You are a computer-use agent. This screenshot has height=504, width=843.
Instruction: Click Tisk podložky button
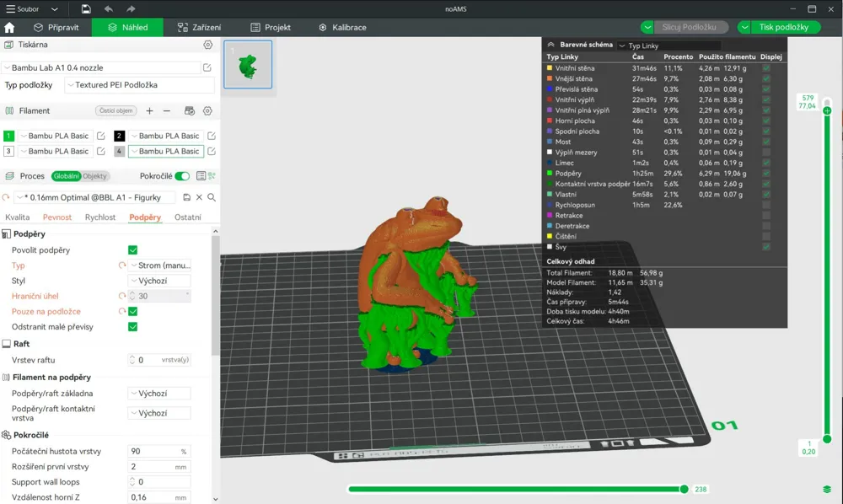tap(784, 27)
